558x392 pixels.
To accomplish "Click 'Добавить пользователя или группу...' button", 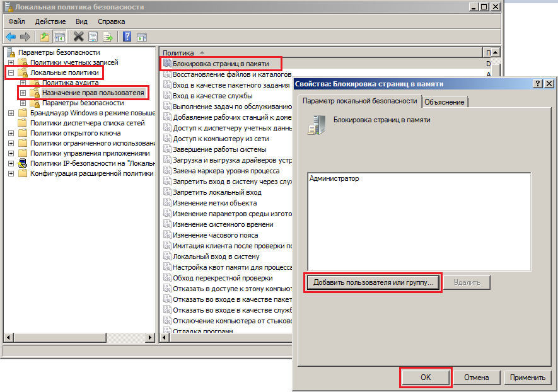I will 373,282.
